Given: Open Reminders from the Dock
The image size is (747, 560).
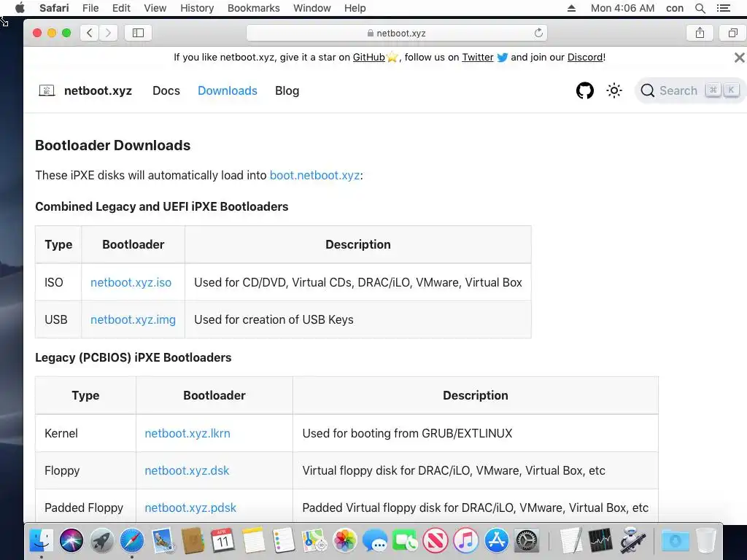Looking at the screenshot, I should coord(284,540).
